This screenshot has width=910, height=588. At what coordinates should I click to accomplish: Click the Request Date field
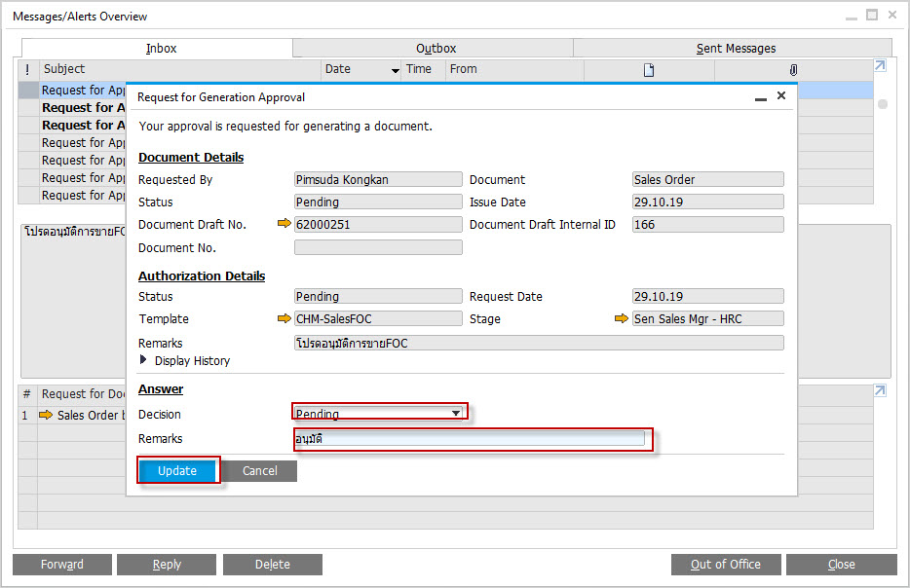pyautogui.click(x=708, y=296)
